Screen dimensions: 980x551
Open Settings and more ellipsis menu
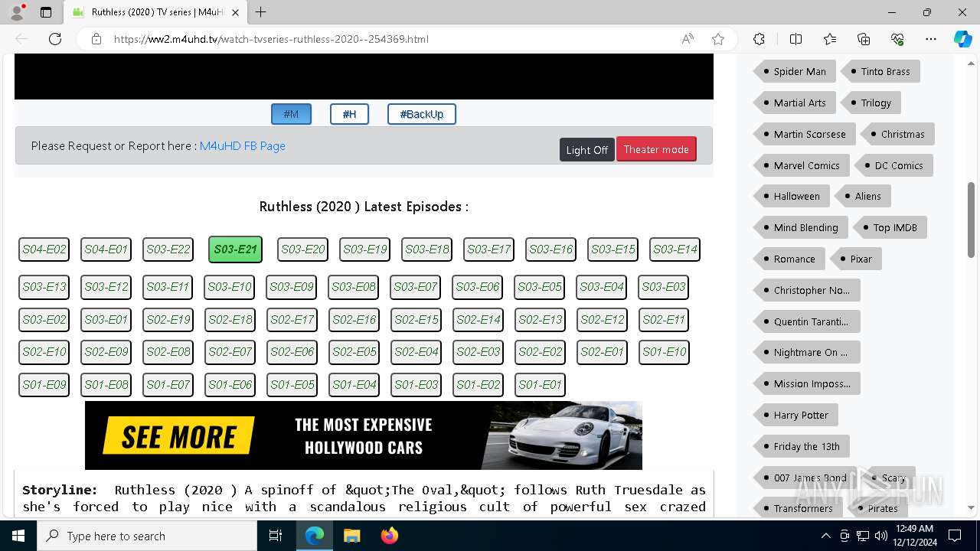[x=931, y=39]
